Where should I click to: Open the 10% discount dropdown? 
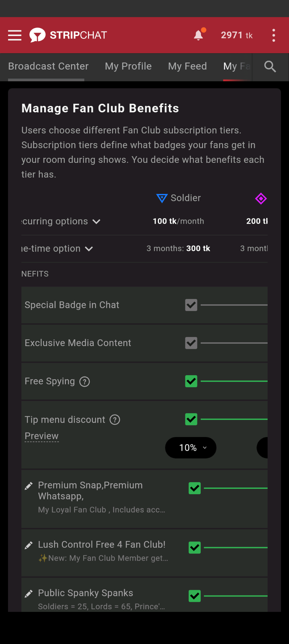191,448
